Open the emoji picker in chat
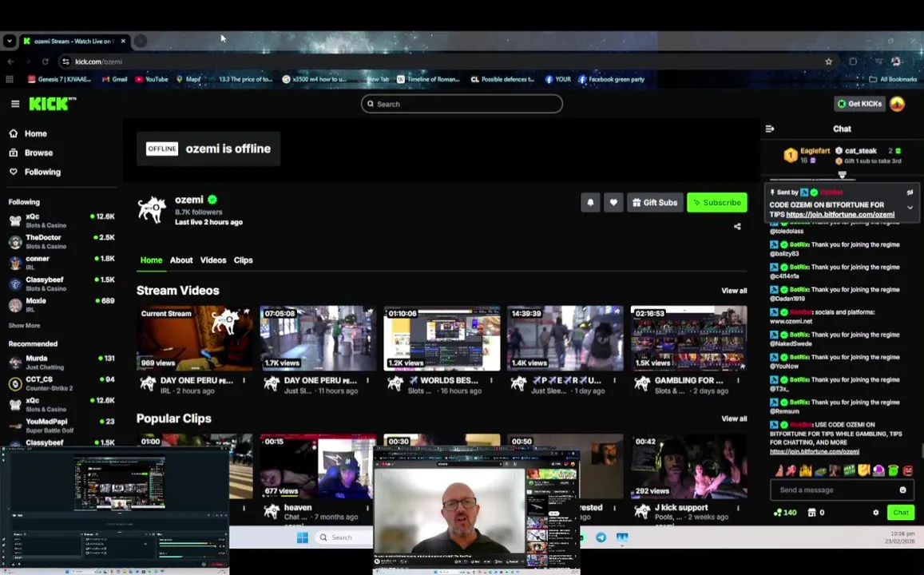Viewport: 924px width, 575px height. (902, 490)
